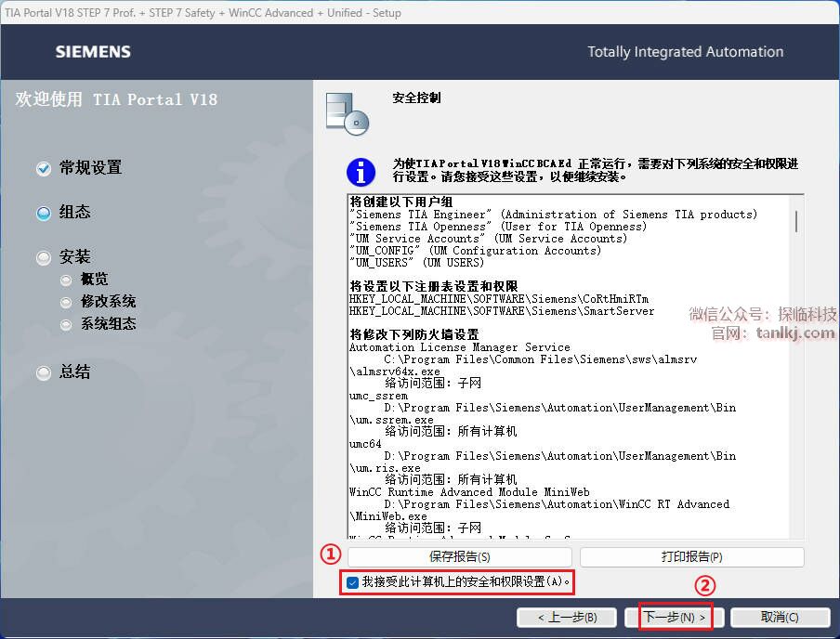Screen dimensions: 840x639
Task: Click the 将修改下列防火墙设置 heading
Action: 414,334
